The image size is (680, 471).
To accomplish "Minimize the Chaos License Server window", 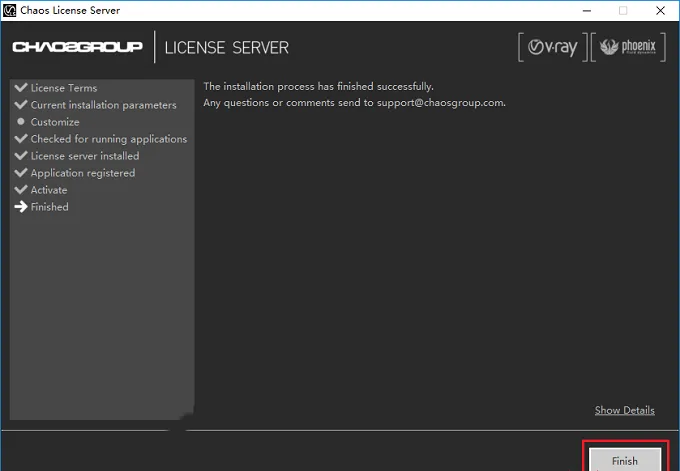I will (587, 10).
